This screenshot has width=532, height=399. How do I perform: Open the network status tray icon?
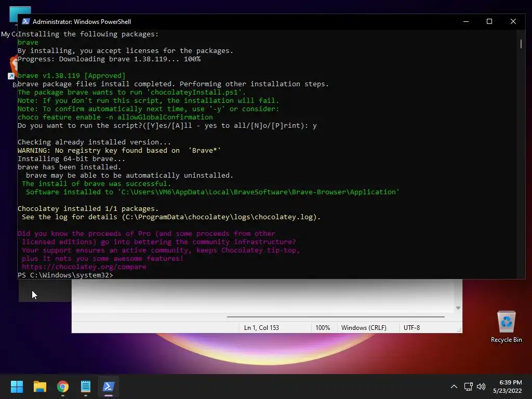coord(469,387)
